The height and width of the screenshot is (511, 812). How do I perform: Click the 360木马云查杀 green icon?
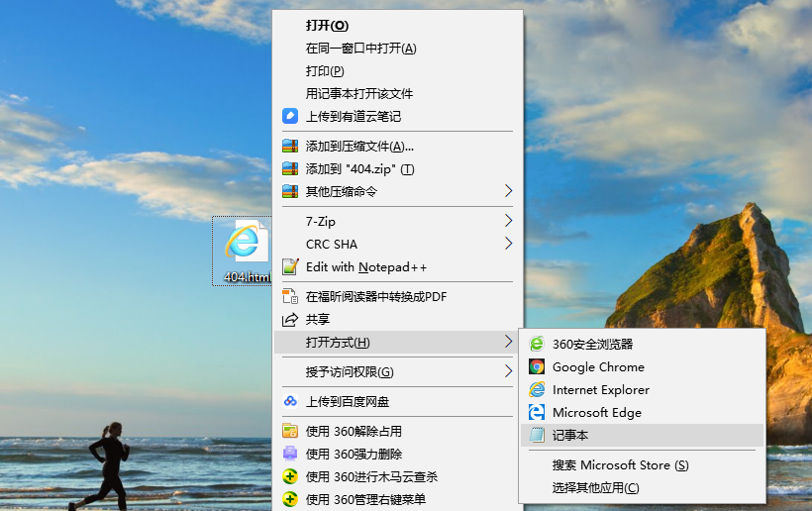tap(290, 476)
